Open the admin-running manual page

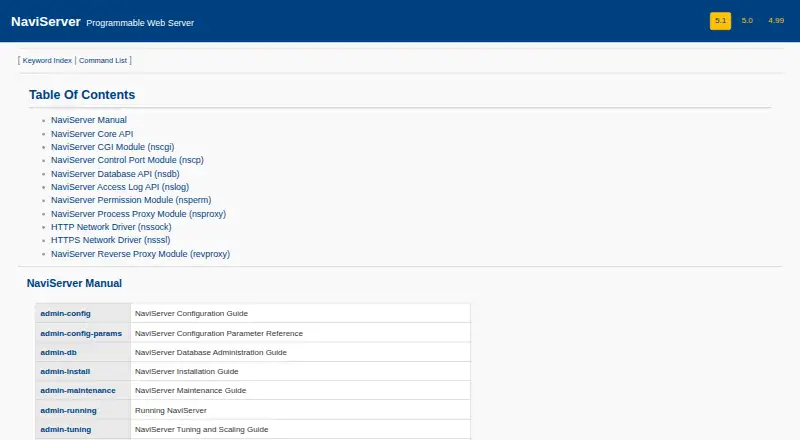68,410
